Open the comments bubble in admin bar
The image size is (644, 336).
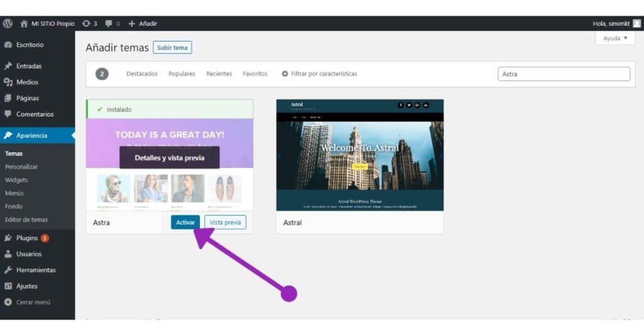(x=112, y=23)
